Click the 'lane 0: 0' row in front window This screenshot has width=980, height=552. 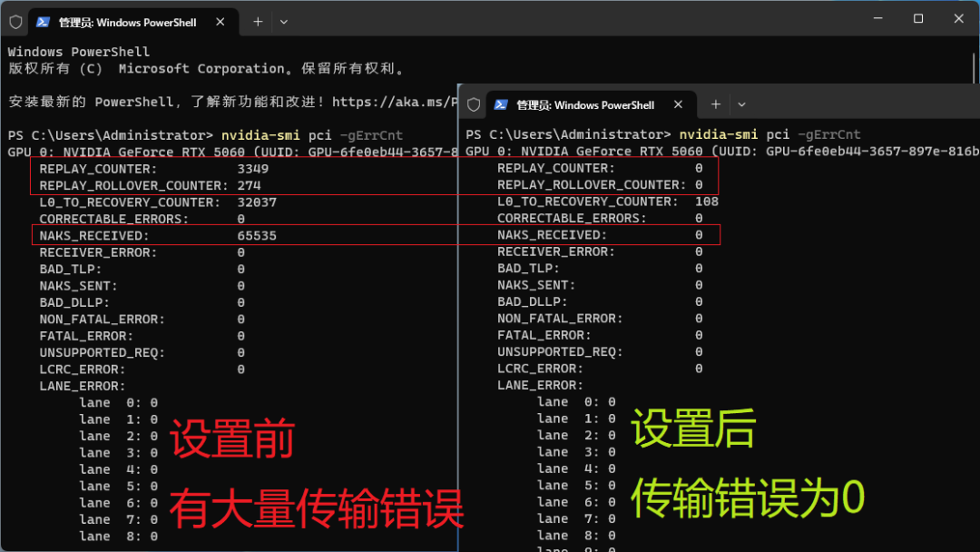pyautogui.click(x=576, y=402)
